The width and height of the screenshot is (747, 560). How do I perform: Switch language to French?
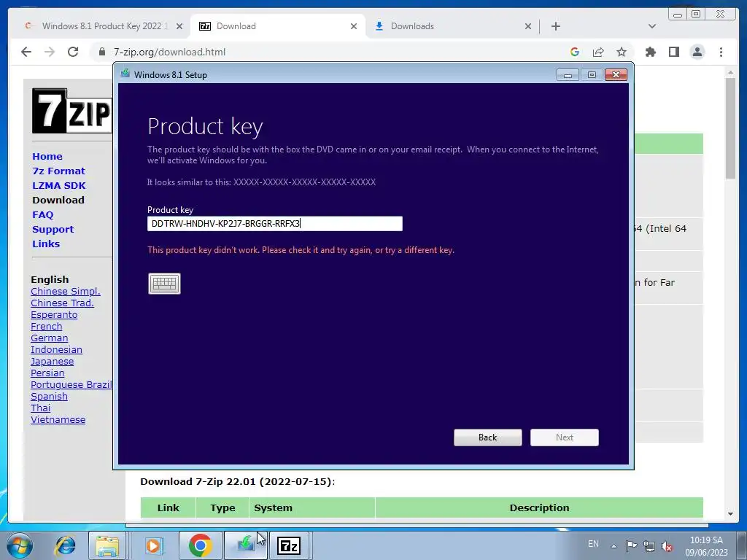pyautogui.click(x=46, y=326)
